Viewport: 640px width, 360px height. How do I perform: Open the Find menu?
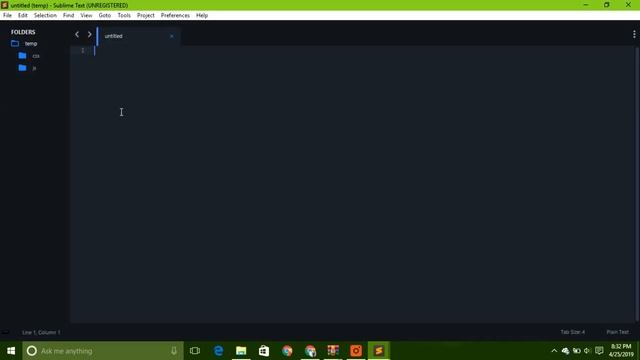68,16
